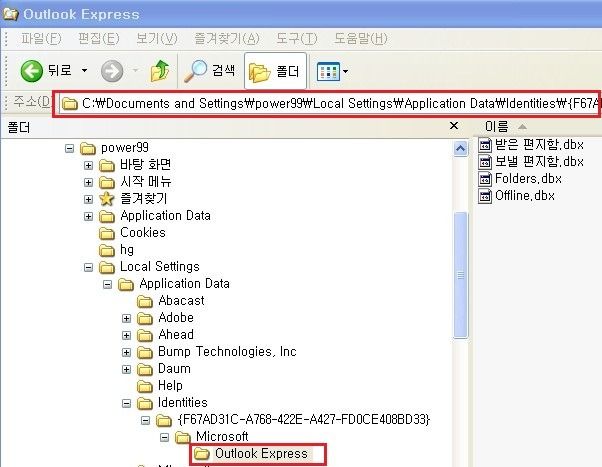Open the 도구(T) menu
The image size is (602, 467).
pyautogui.click(x=297, y=38)
